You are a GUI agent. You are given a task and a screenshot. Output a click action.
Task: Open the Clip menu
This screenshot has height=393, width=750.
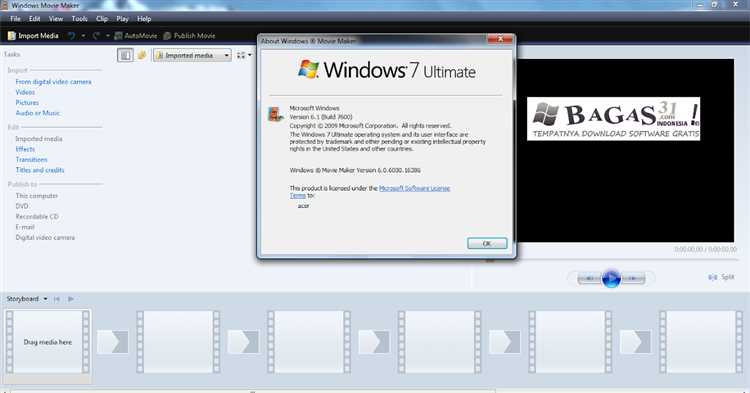pos(102,19)
